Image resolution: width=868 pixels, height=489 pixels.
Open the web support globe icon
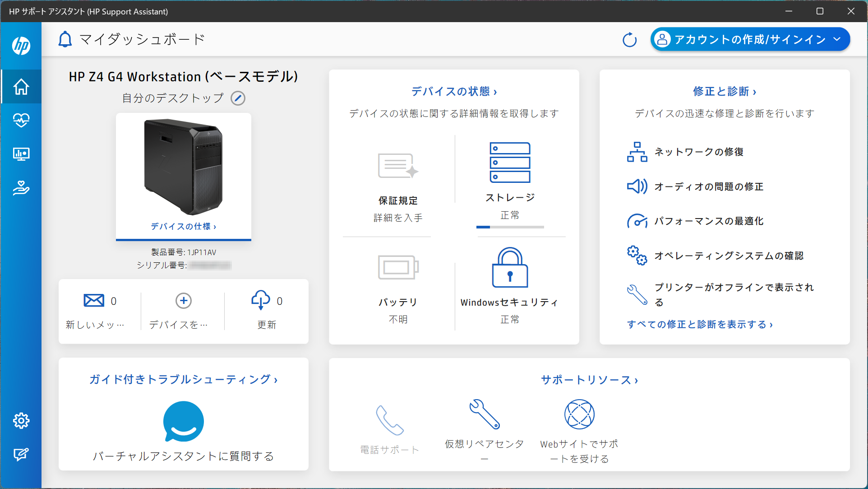579,414
